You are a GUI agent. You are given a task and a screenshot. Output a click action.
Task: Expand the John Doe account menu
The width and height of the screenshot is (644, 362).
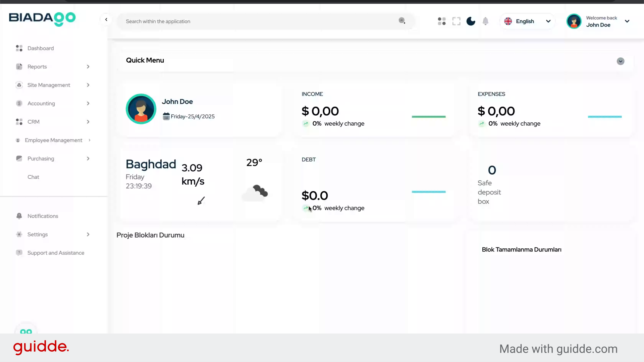point(627,21)
